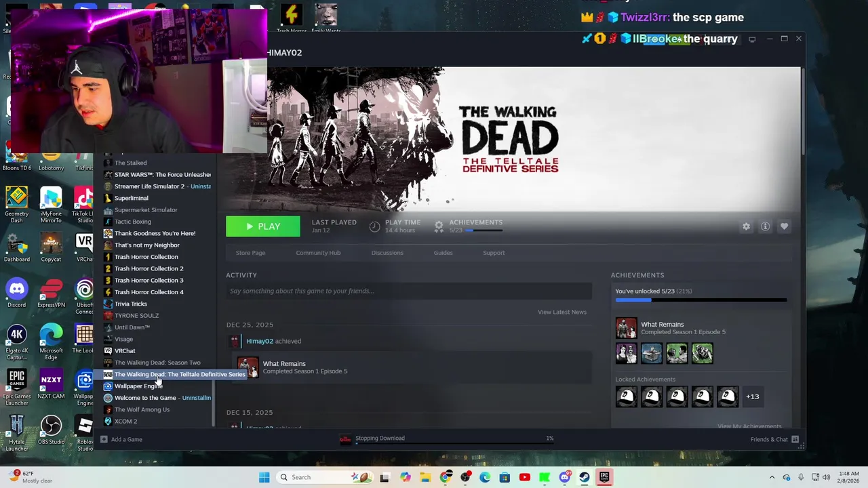Image resolution: width=868 pixels, height=488 pixels.
Task: Open YouTube from the taskbar
Action: click(524, 477)
